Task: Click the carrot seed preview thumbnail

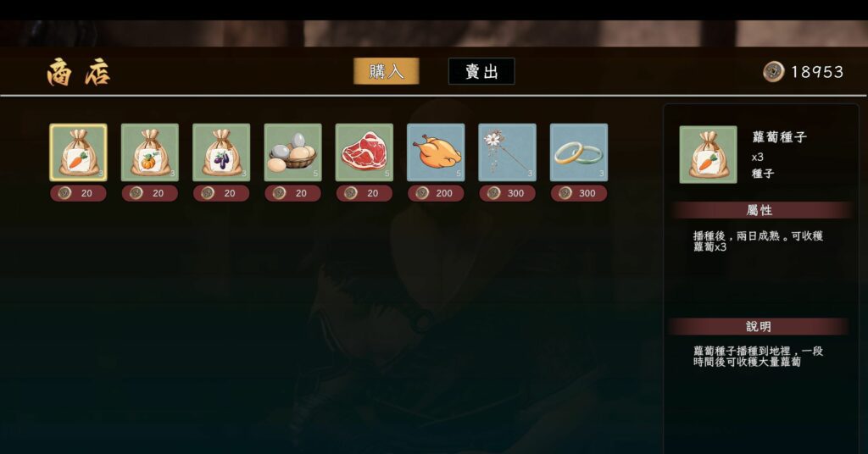Action: (708, 154)
